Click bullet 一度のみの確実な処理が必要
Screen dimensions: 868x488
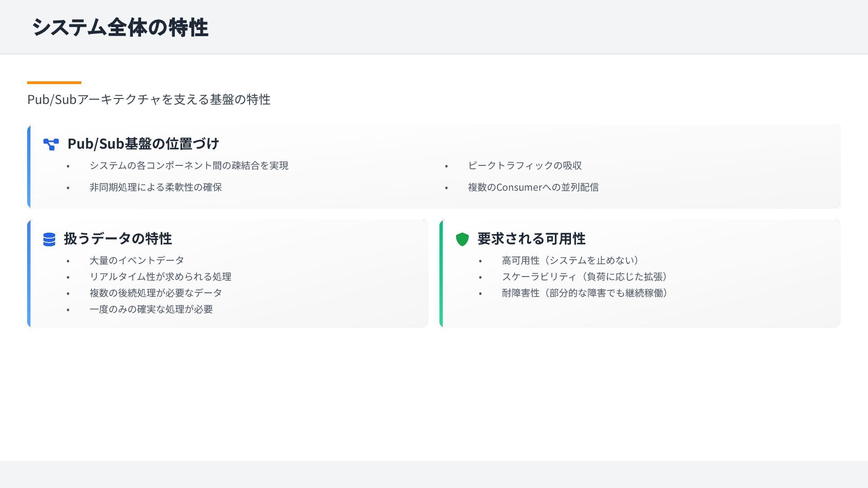click(151, 310)
